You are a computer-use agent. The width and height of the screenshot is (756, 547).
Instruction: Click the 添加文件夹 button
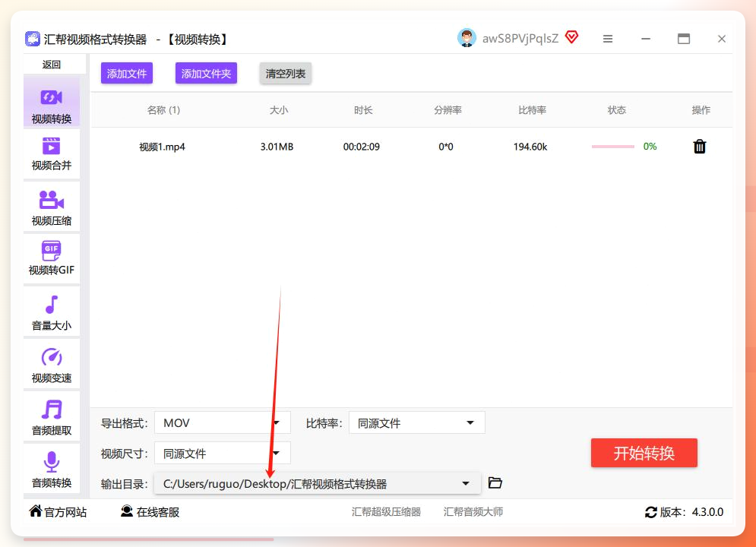click(x=207, y=73)
